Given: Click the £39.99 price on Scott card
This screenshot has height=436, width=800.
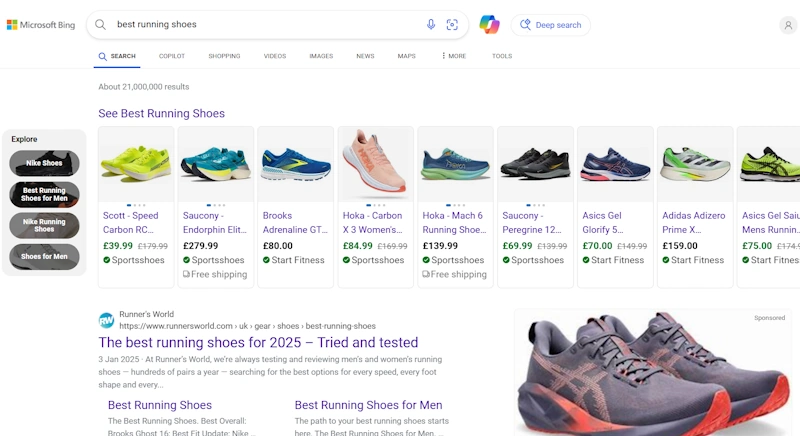Looking at the screenshot, I should (118, 246).
